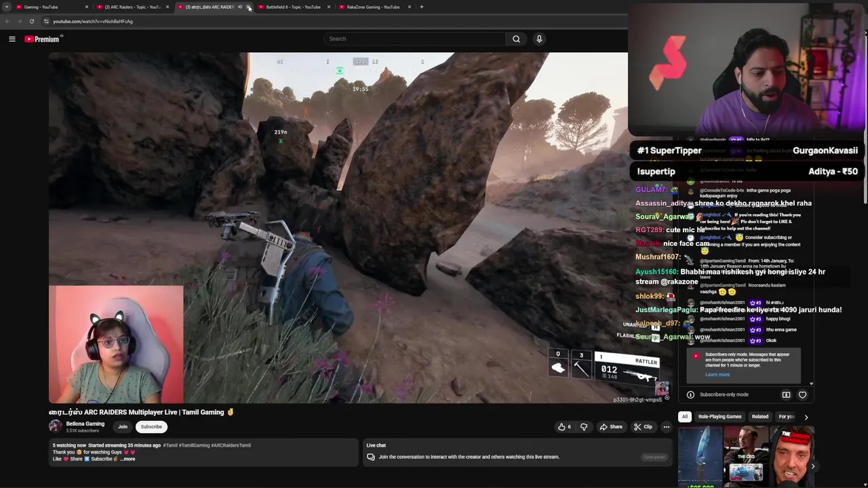Switch to ARC Raiders - Topic tab
The width and height of the screenshot is (868, 488).
pyautogui.click(x=132, y=7)
